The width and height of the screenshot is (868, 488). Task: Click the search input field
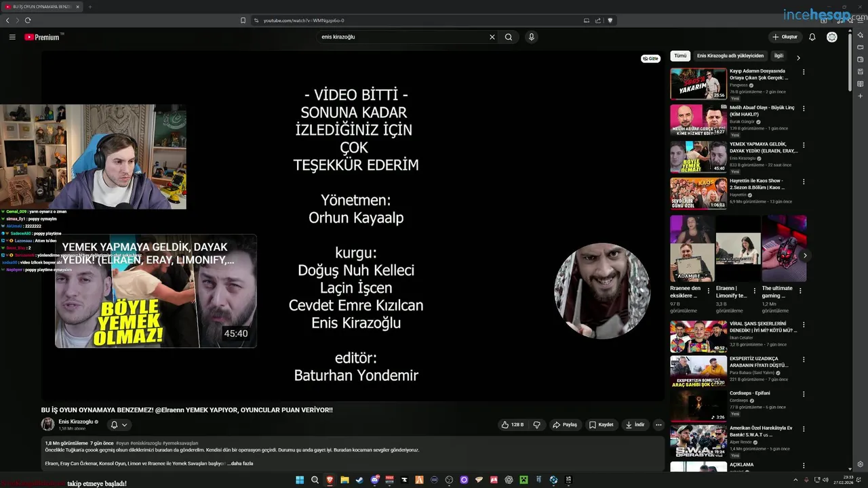click(x=403, y=37)
